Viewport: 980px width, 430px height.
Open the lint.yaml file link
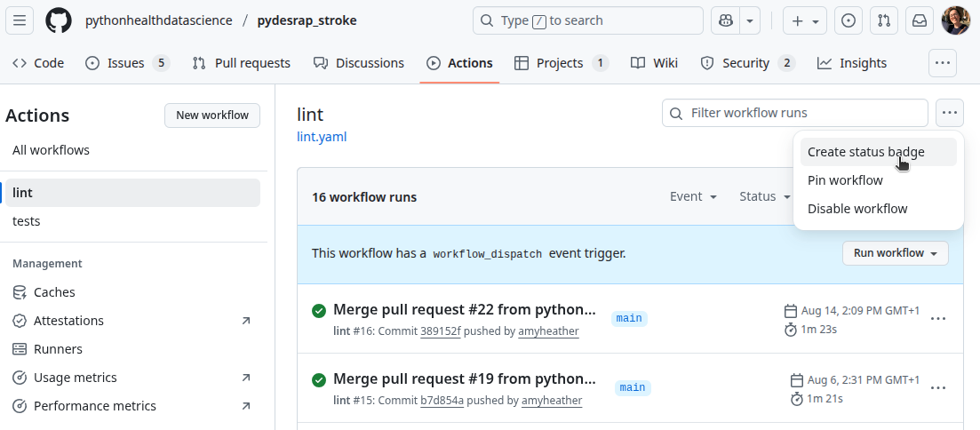(322, 137)
